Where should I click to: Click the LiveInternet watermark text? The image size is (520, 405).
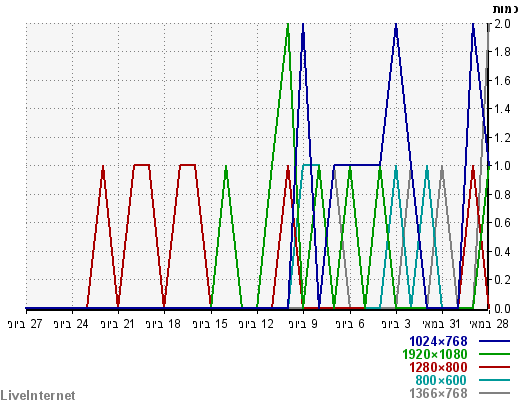38,396
